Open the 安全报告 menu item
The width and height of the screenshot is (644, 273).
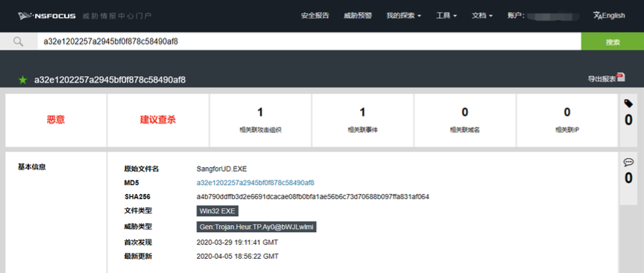(315, 16)
